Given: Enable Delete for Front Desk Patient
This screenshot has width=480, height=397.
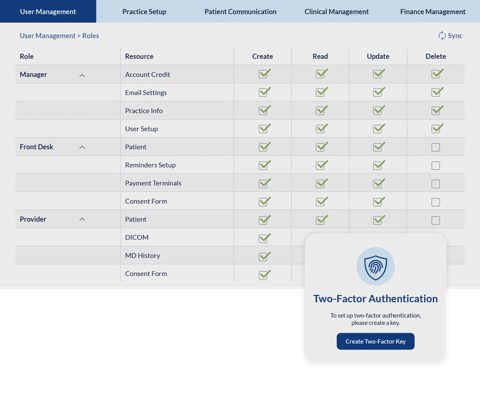Looking at the screenshot, I should (x=435, y=147).
